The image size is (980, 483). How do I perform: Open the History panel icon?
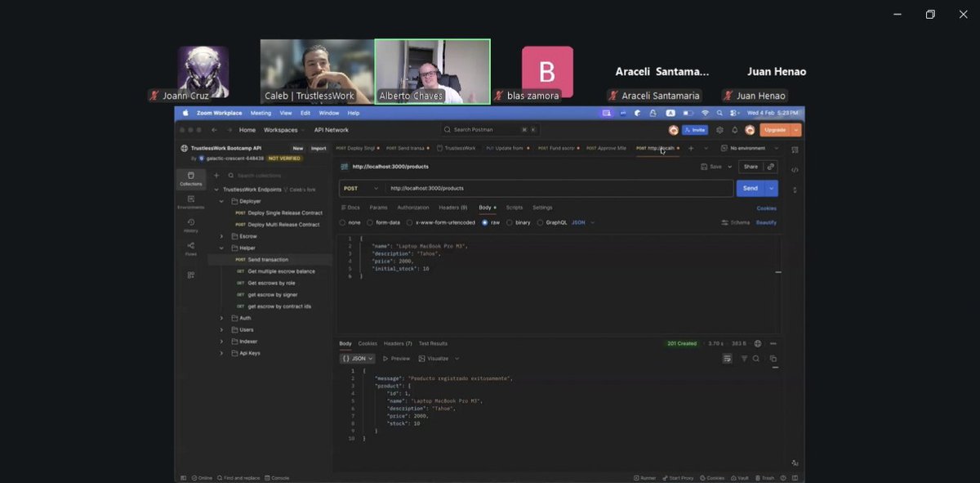(190, 221)
